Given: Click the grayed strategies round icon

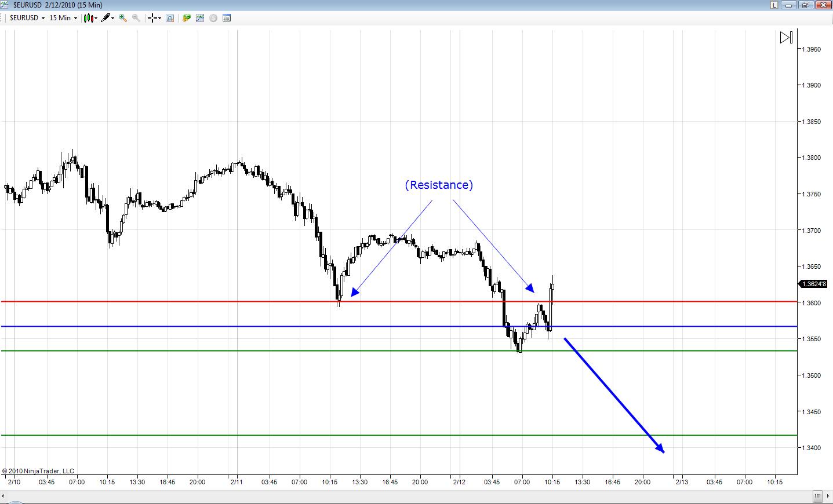Looking at the screenshot, I should pyautogui.click(x=213, y=18).
